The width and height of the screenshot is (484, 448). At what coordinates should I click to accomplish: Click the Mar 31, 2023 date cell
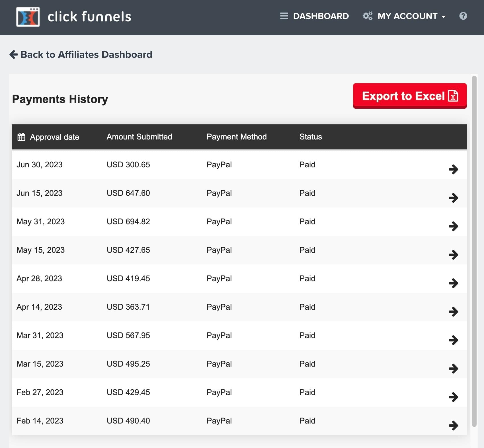point(40,335)
